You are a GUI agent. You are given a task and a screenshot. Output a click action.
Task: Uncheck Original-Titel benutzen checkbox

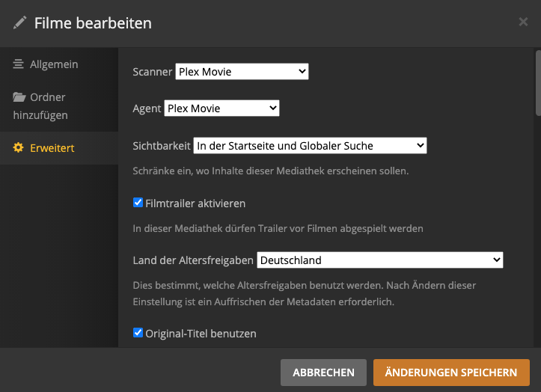tap(138, 333)
